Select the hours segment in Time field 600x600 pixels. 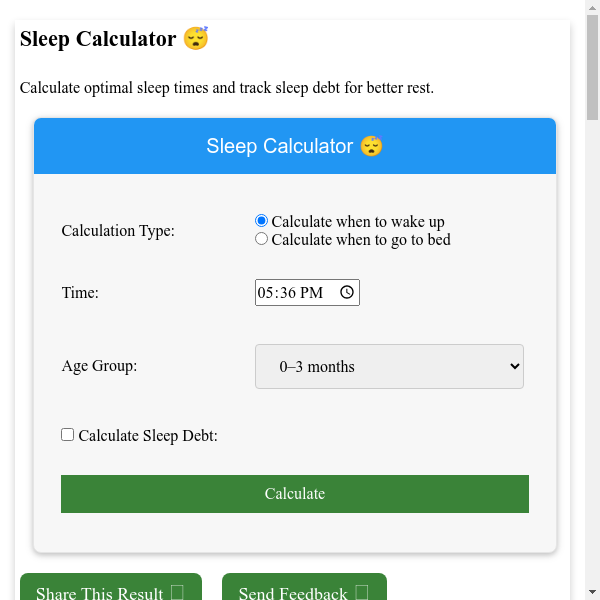point(266,293)
